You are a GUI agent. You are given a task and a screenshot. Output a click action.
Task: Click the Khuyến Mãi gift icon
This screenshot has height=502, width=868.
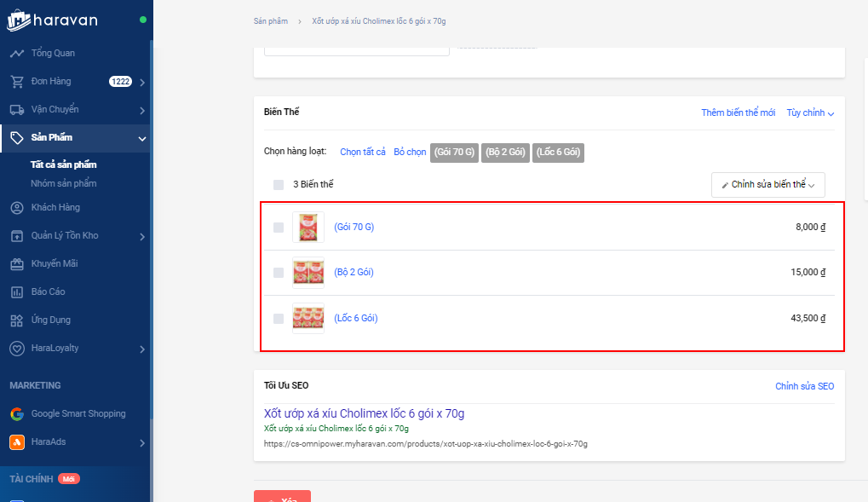[16, 264]
